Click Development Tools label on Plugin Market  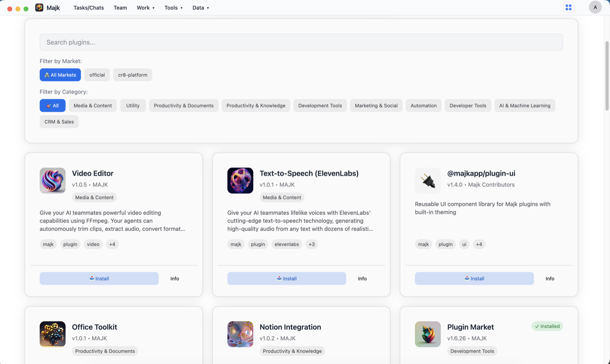(x=472, y=351)
